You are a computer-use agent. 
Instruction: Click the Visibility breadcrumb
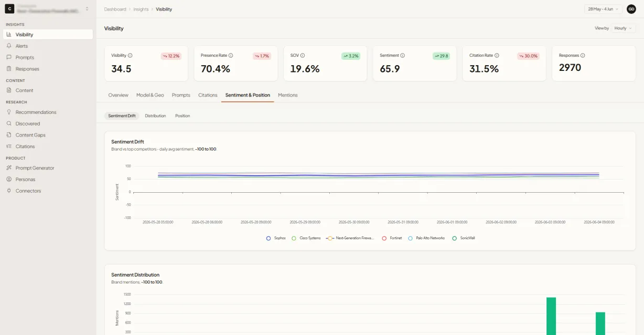(x=164, y=9)
